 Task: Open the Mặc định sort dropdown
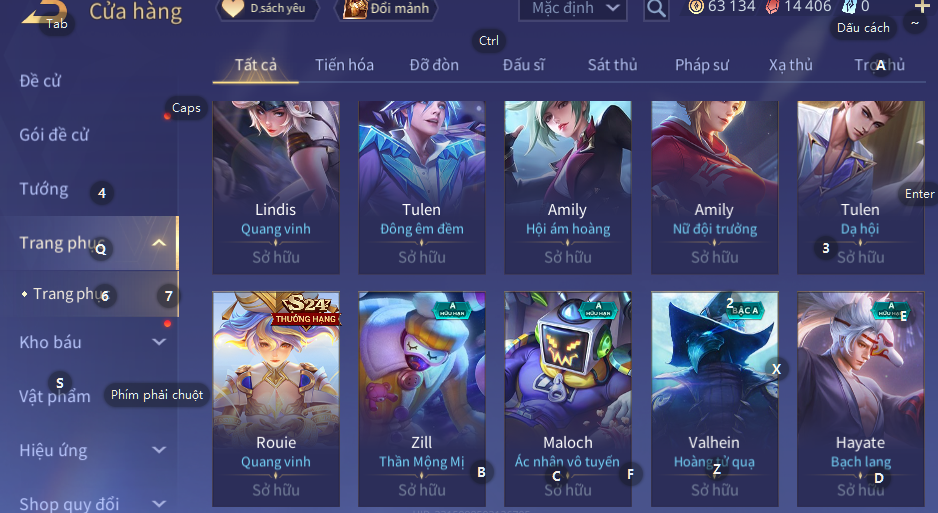tap(573, 8)
